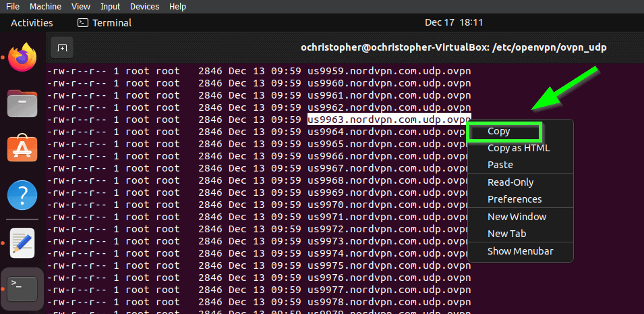Click the Activities button
Screen dimensions: 644x314
coord(32,23)
